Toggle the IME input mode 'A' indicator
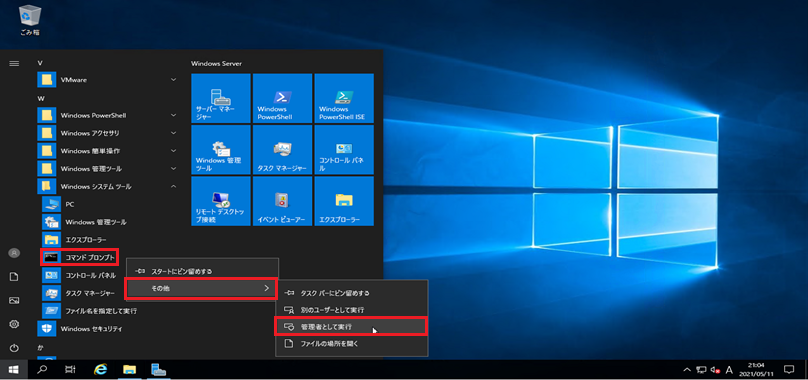 pos(729,370)
